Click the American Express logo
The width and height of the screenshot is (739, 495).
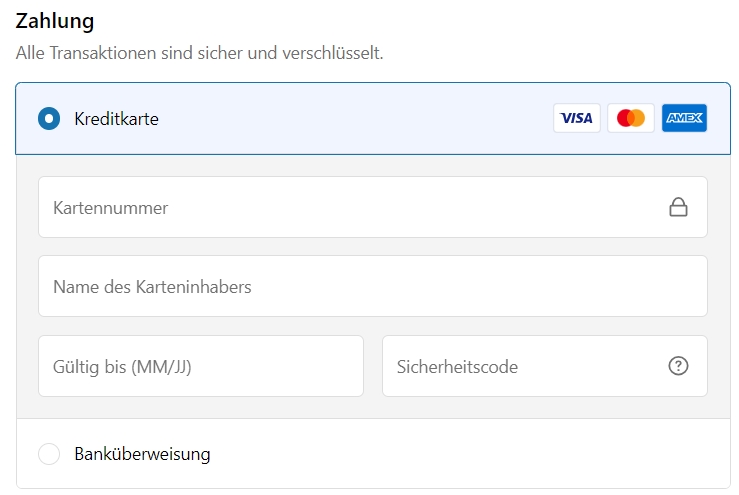[x=684, y=118]
